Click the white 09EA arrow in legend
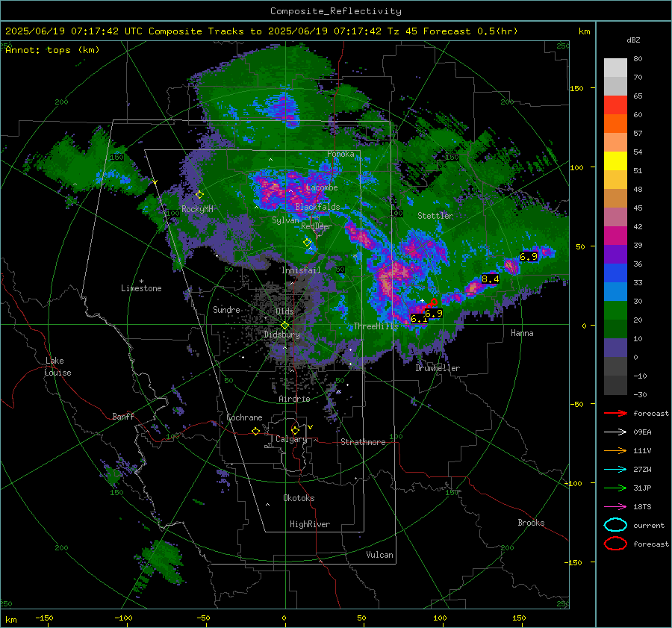672x628 pixels. tap(615, 432)
